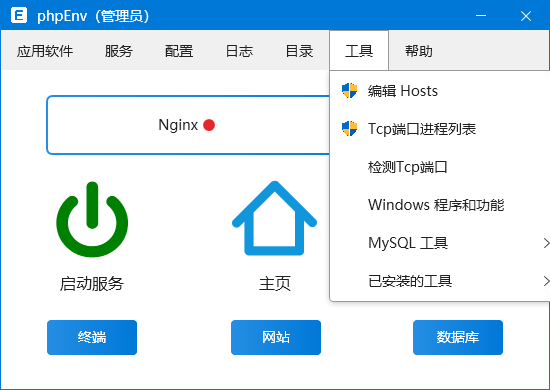Expand the MySQL 工具 submenu

(440, 243)
